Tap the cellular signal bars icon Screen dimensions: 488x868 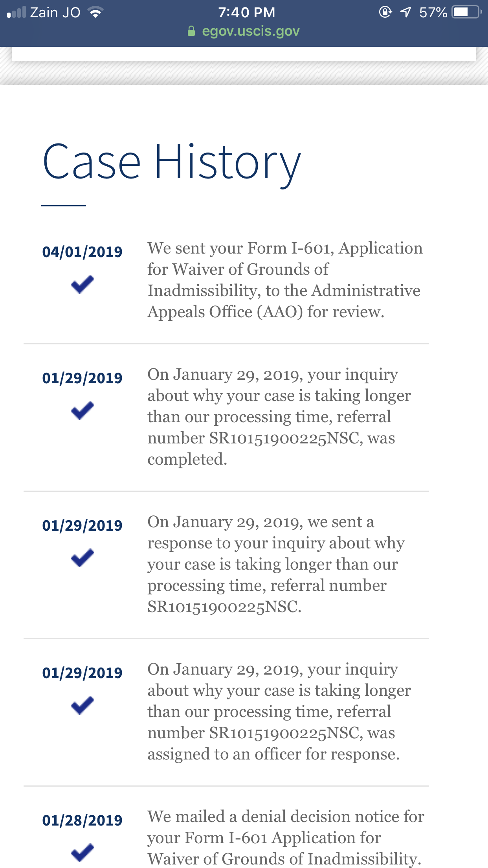pos(17,12)
